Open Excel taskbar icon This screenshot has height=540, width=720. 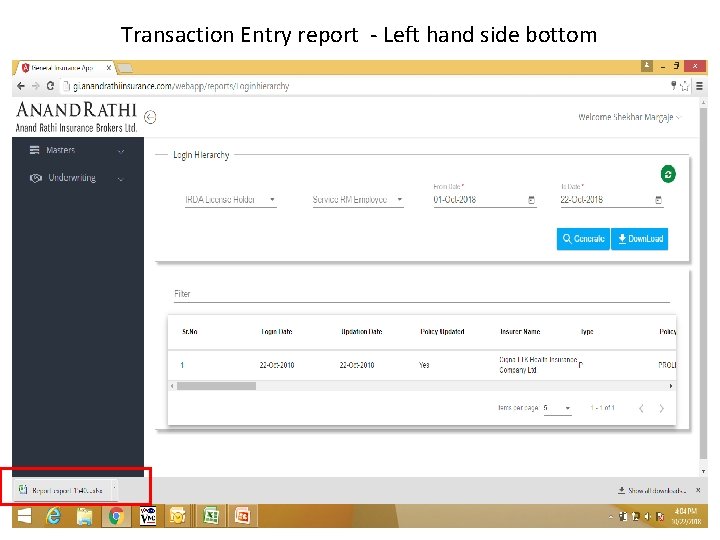pyautogui.click(x=211, y=517)
